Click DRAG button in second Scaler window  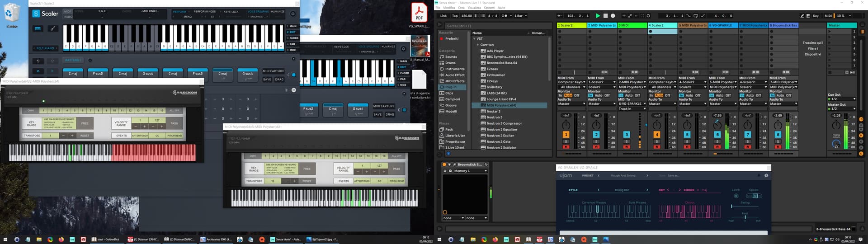pyautogui.click(x=390, y=114)
